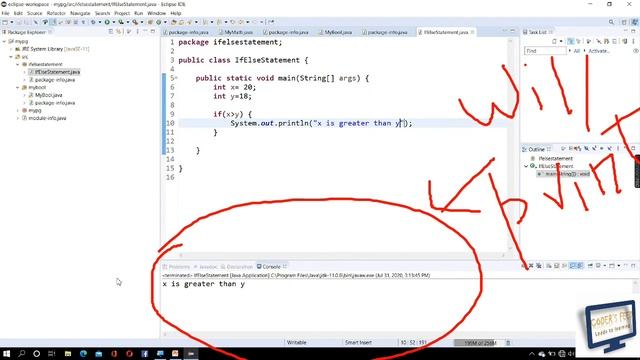Click the Debug toolbar icon
This screenshot has width=640, height=360.
93,22
